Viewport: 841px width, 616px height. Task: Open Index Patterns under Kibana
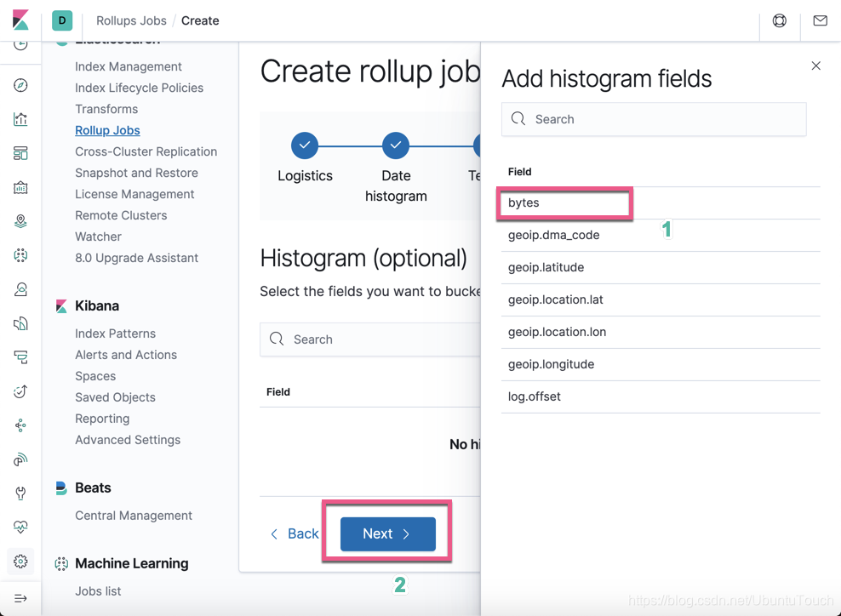point(115,334)
